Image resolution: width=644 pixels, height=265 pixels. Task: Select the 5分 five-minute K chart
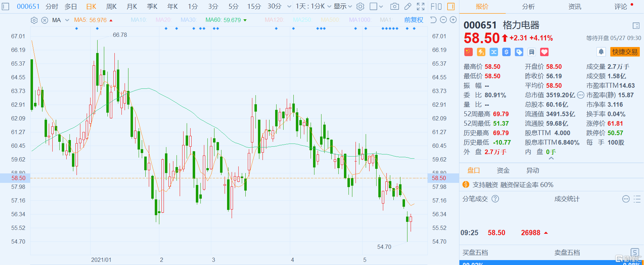[233, 6]
